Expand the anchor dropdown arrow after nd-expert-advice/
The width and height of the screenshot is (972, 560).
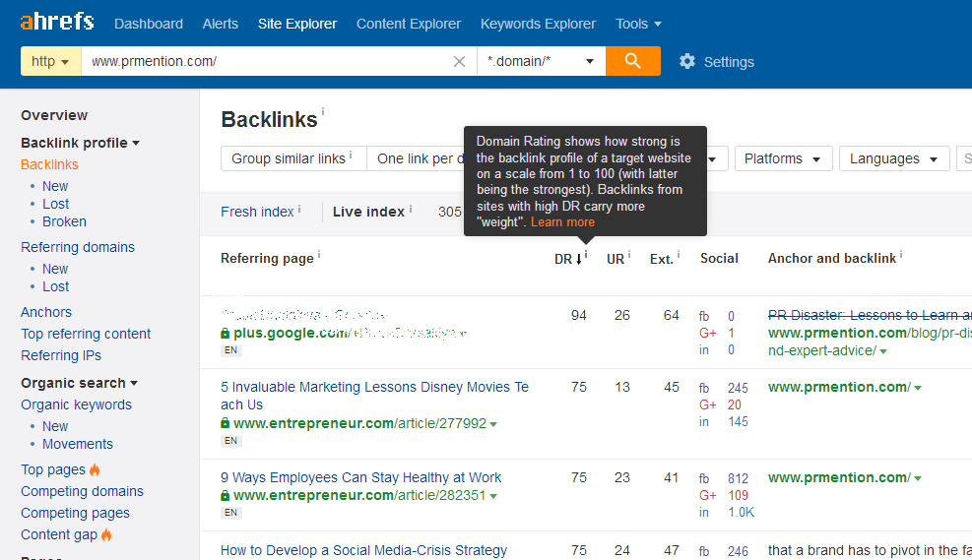[883, 351]
